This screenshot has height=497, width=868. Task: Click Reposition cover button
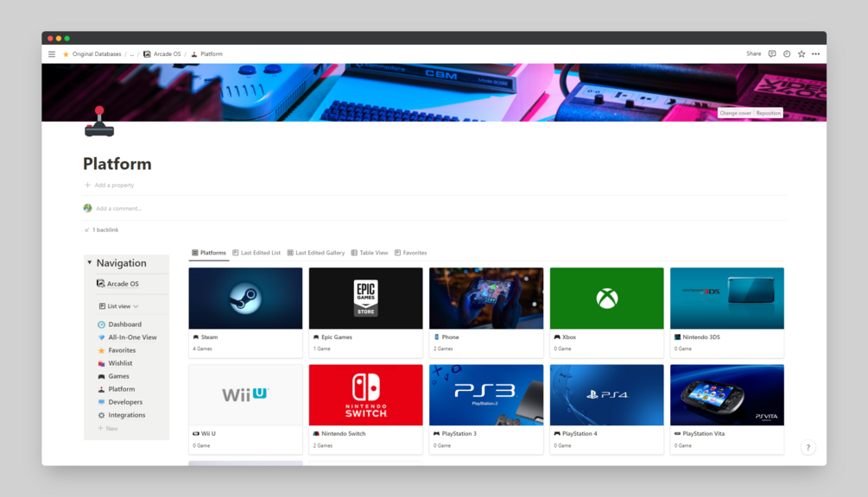tap(769, 113)
